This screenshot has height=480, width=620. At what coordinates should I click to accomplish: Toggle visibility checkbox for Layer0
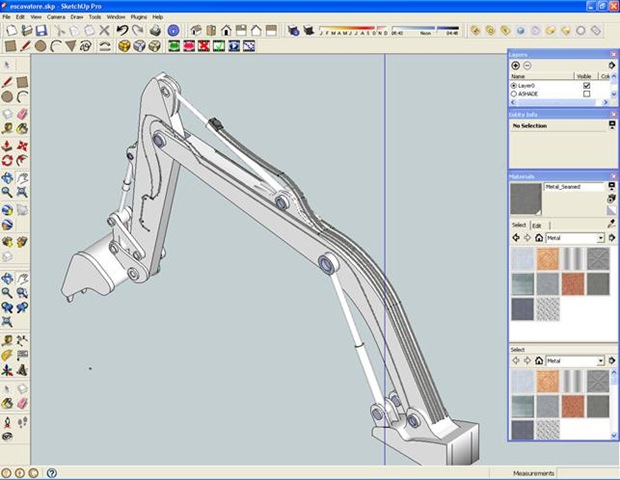586,86
